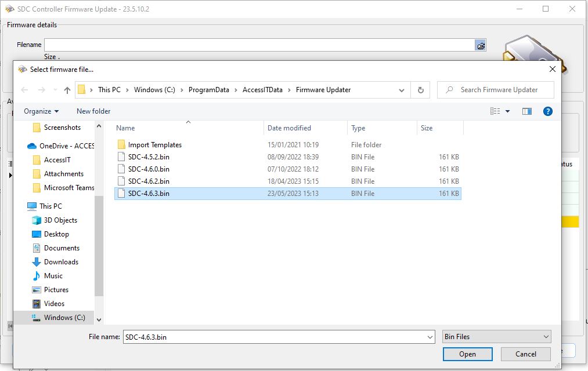Click the Cancel button
This screenshot has width=588, height=371.
tap(526, 354)
